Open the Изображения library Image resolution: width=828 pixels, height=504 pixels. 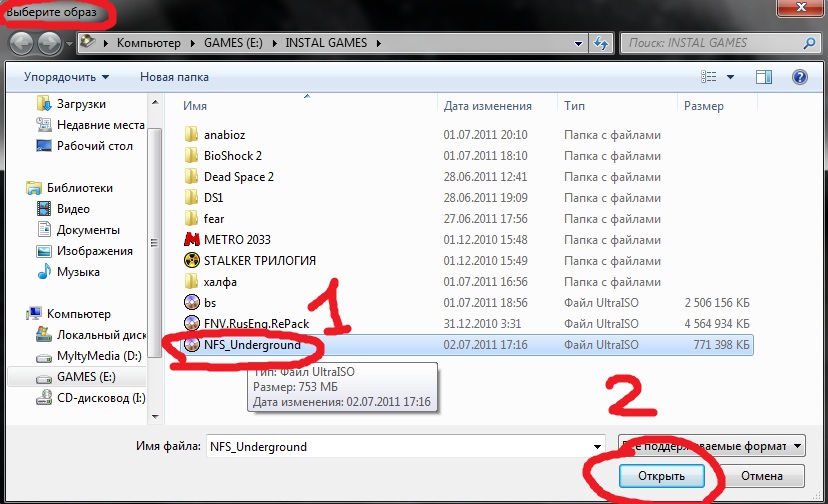click(95, 251)
